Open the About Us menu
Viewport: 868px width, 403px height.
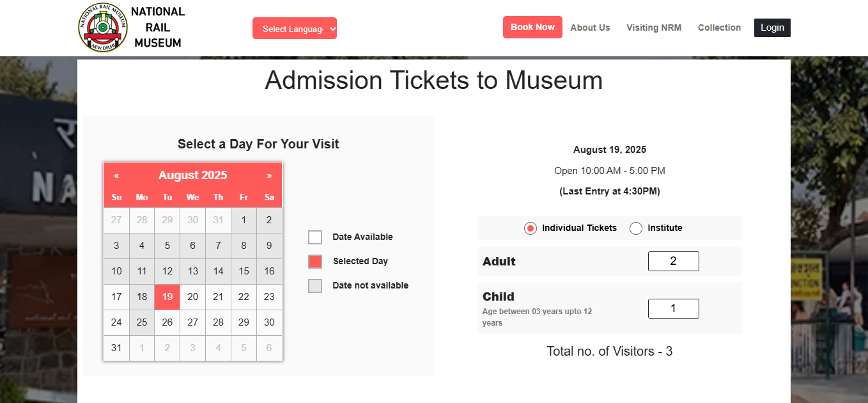590,28
